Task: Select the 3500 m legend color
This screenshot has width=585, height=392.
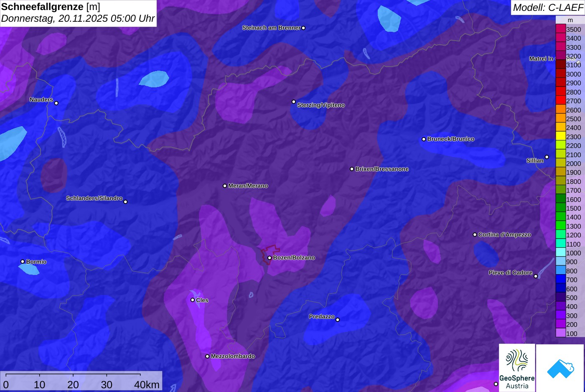Action: coord(560,29)
